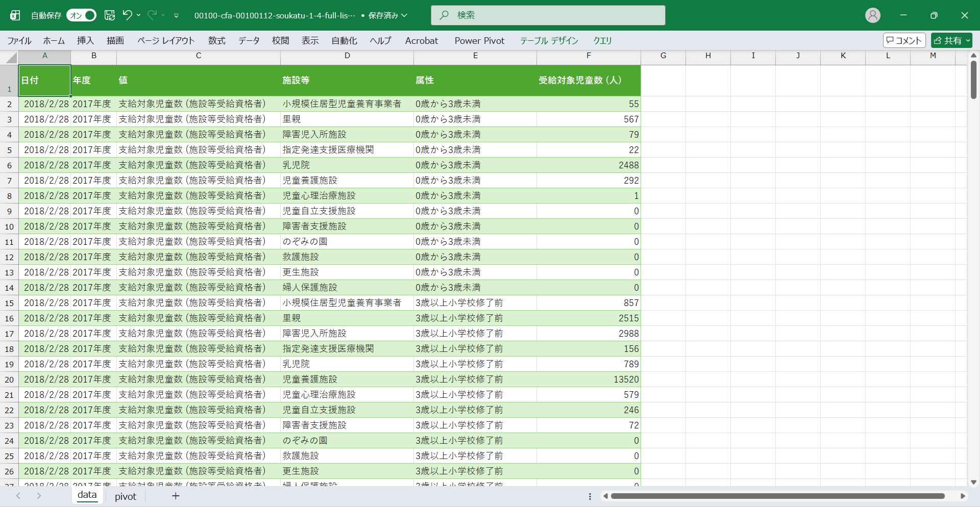Open the 挿入 ribbon tab
The image size is (980, 507).
[x=85, y=41]
